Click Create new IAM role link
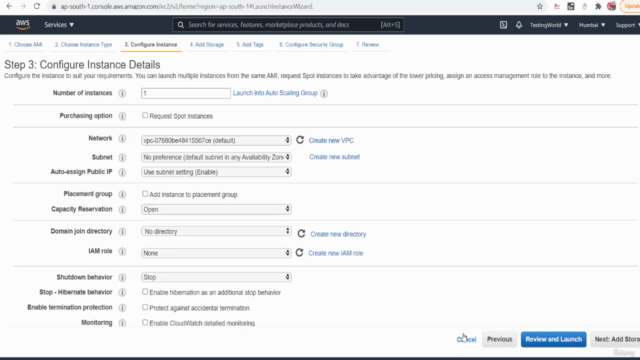Screen dimensions: 640x360 336,253
